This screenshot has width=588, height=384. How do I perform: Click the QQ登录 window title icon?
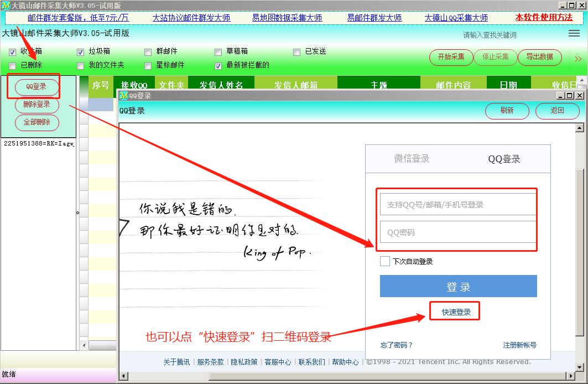point(123,96)
